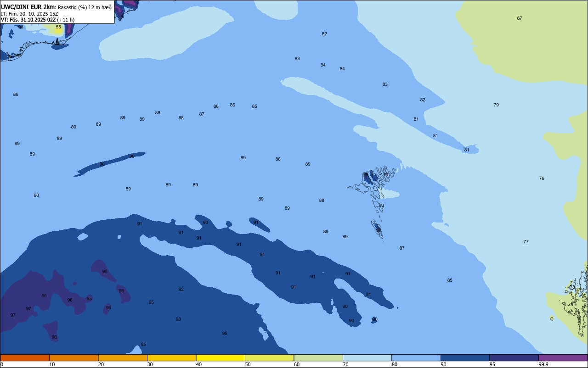The image size is (588, 368).
Task: Select the 90–95 dark blue legend swatch
Action: click(x=465, y=357)
